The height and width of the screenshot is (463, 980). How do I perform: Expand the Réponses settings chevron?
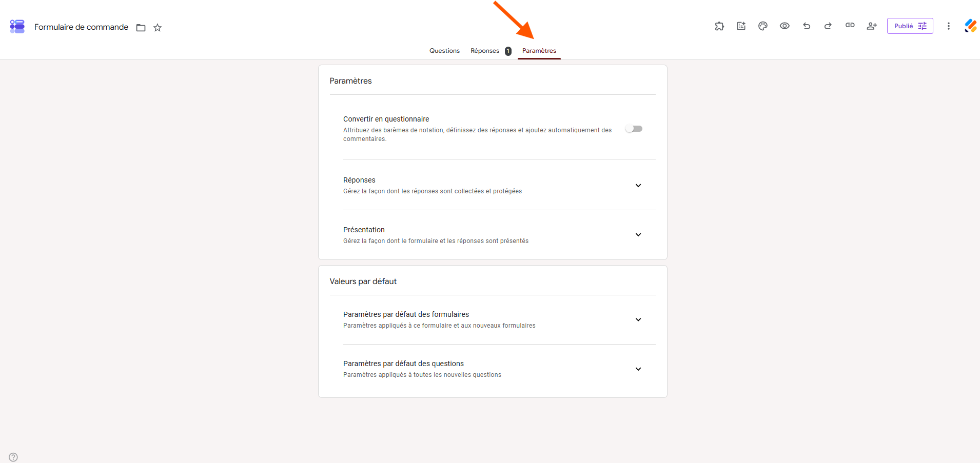click(x=638, y=186)
